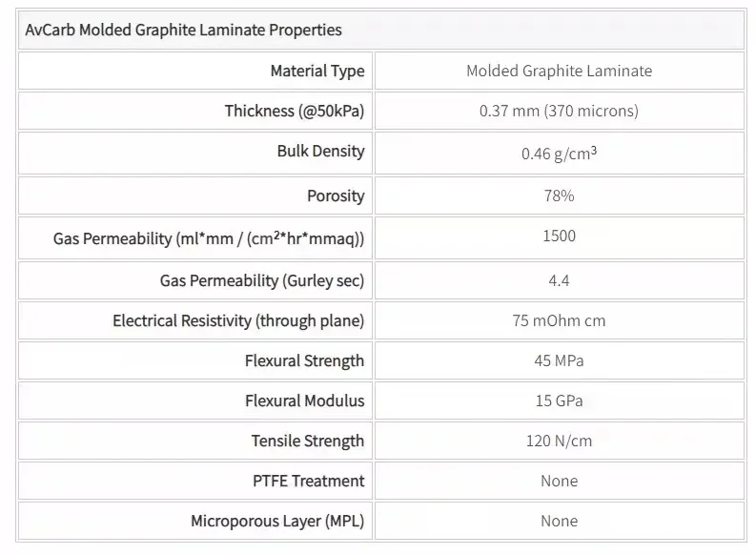Click the 'Electrical Resistivity (through plane)' label
The height and width of the screenshot is (555, 756).
[x=238, y=320]
